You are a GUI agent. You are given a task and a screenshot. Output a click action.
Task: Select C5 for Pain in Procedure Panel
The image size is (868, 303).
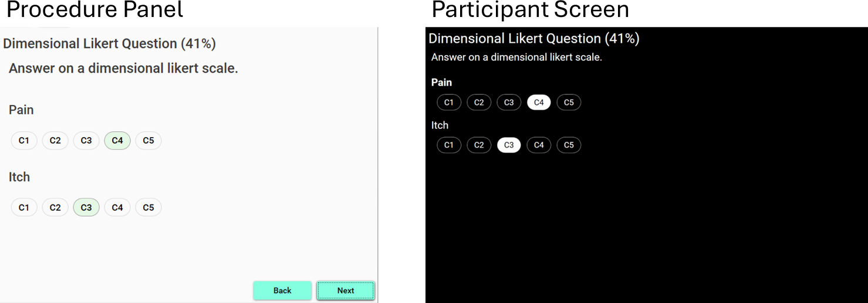[x=148, y=141]
